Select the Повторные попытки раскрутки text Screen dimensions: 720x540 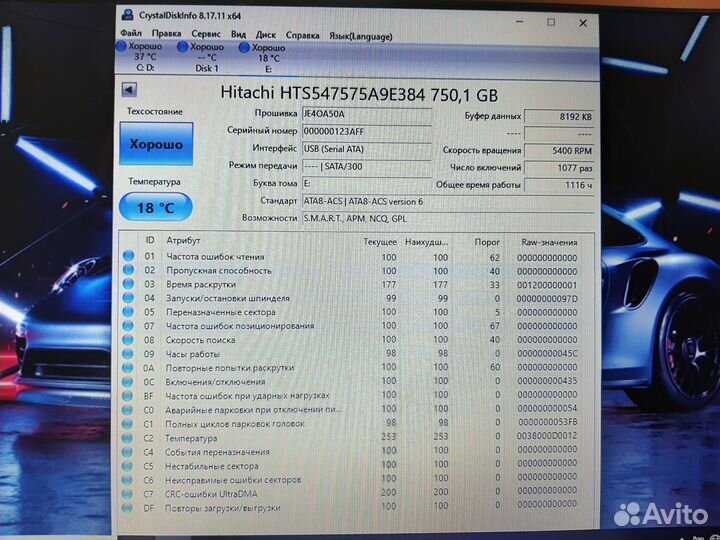pos(230,367)
